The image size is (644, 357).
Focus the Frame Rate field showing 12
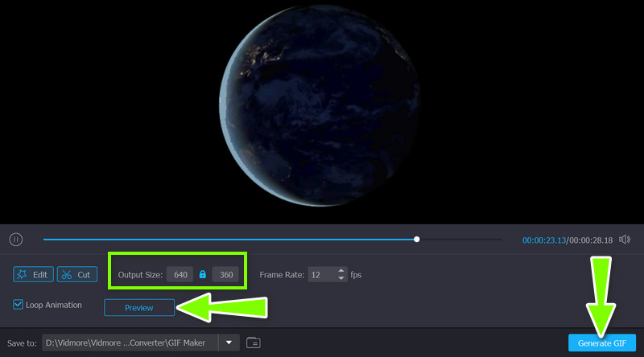click(x=320, y=275)
